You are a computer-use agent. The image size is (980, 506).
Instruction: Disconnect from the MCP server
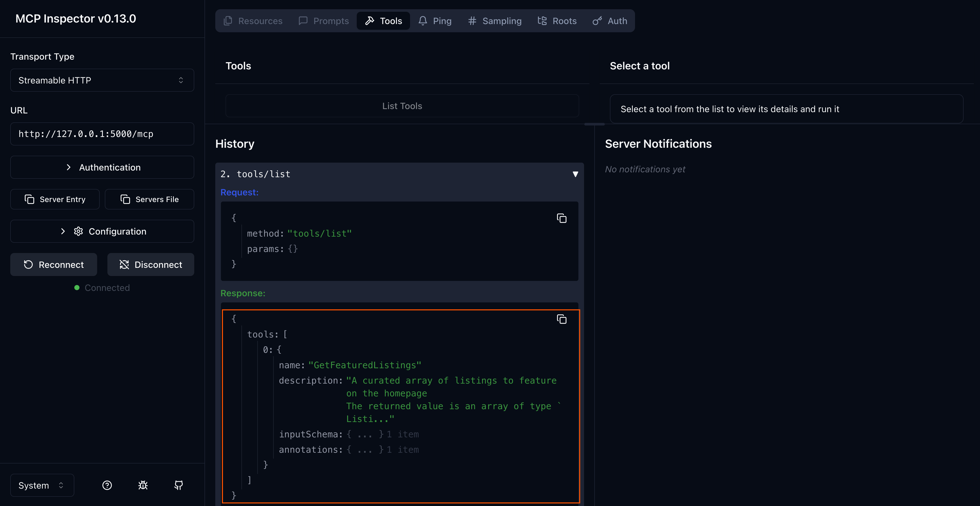point(151,264)
